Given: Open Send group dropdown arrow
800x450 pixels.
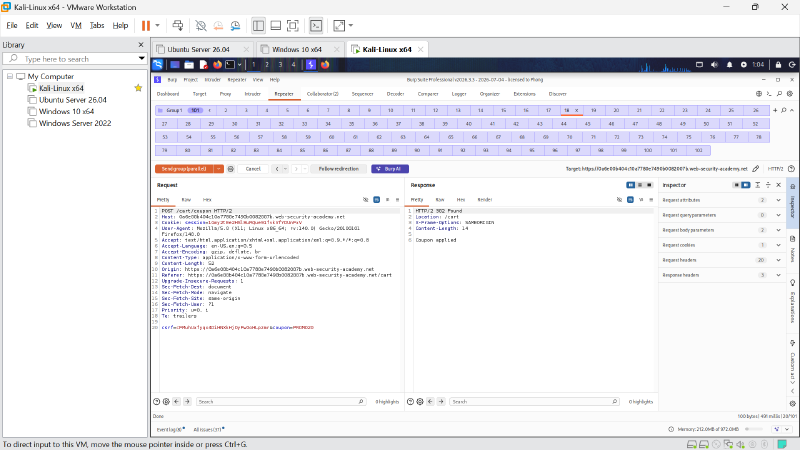Looking at the screenshot, I should tap(218, 169).
